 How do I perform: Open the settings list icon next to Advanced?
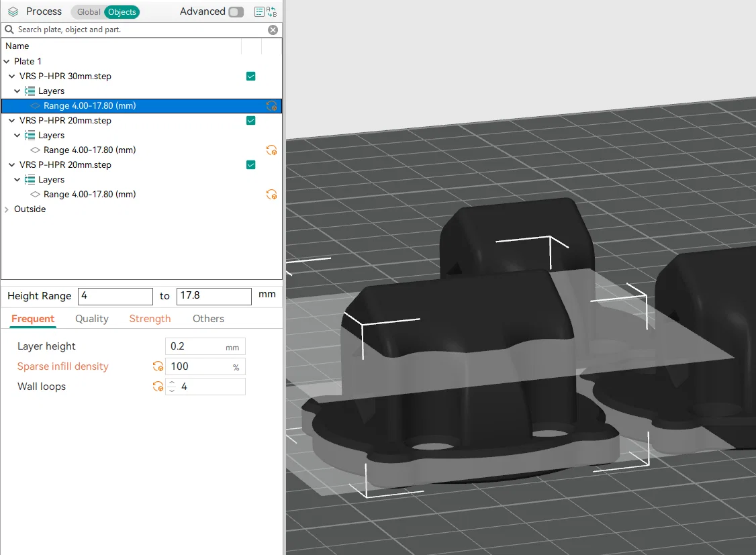pyautogui.click(x=259, y=11)
